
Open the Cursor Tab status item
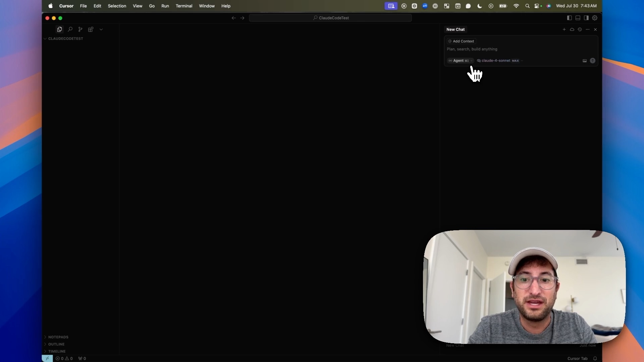coord(577,358)
